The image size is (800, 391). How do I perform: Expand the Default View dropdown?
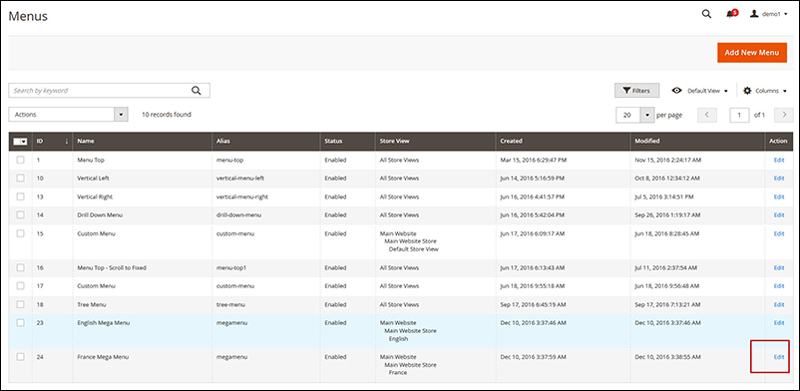coord(700,90)
